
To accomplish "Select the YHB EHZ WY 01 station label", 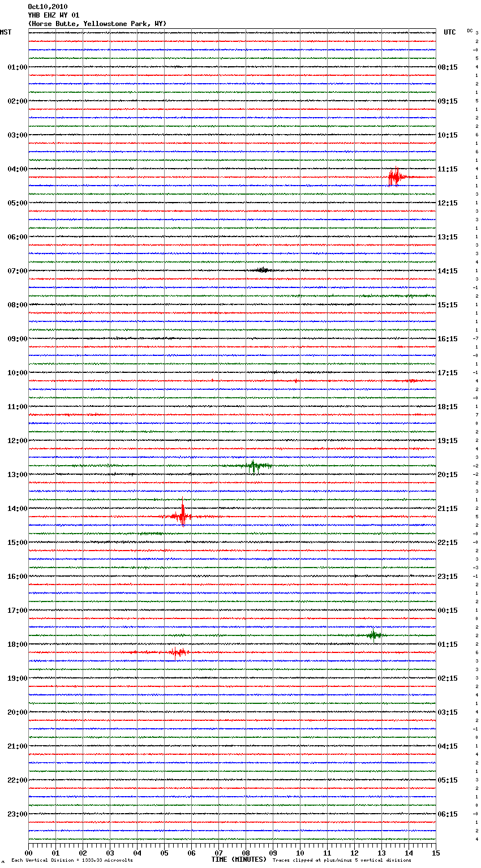I will click(x=54, y=15).
